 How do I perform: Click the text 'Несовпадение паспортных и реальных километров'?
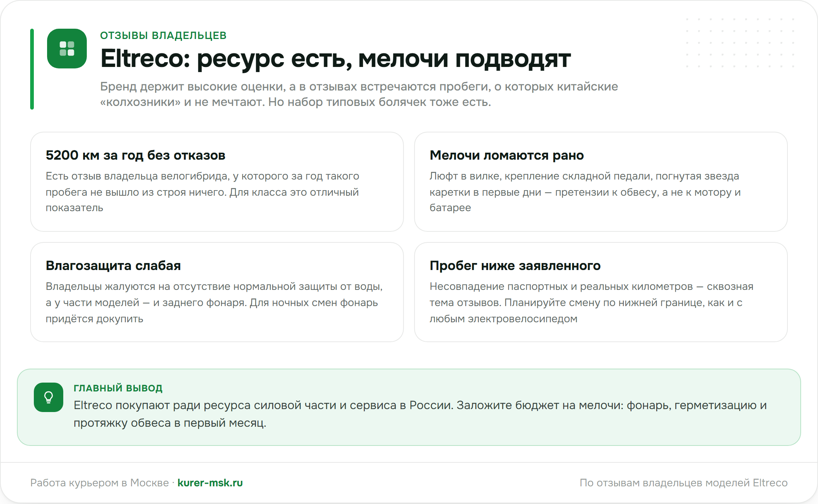561,287
